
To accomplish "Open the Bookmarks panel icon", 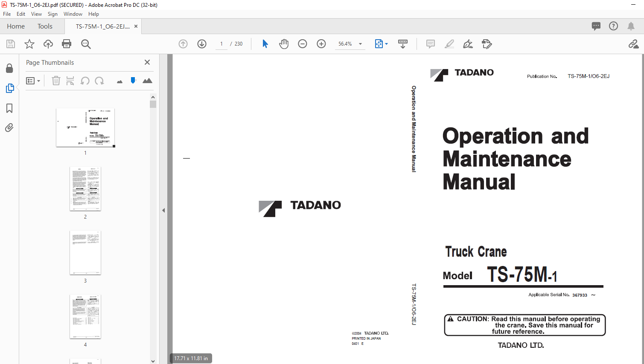I will coord(9,108).
